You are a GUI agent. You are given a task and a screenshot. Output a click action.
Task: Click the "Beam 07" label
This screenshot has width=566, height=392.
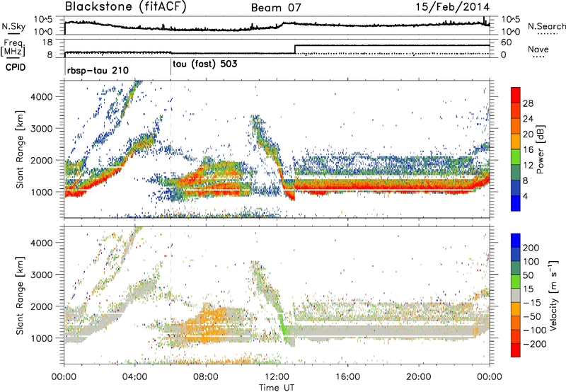pos(276,8)
